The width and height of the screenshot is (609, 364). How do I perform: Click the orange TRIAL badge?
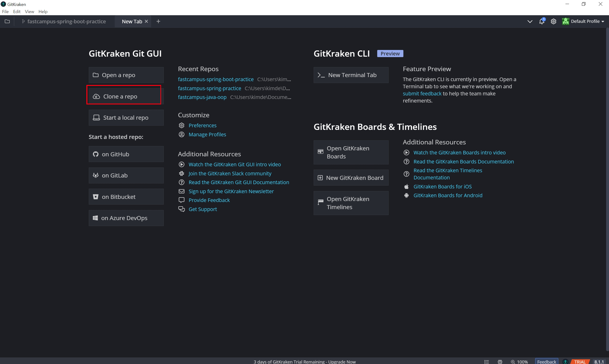click(580, 362)
